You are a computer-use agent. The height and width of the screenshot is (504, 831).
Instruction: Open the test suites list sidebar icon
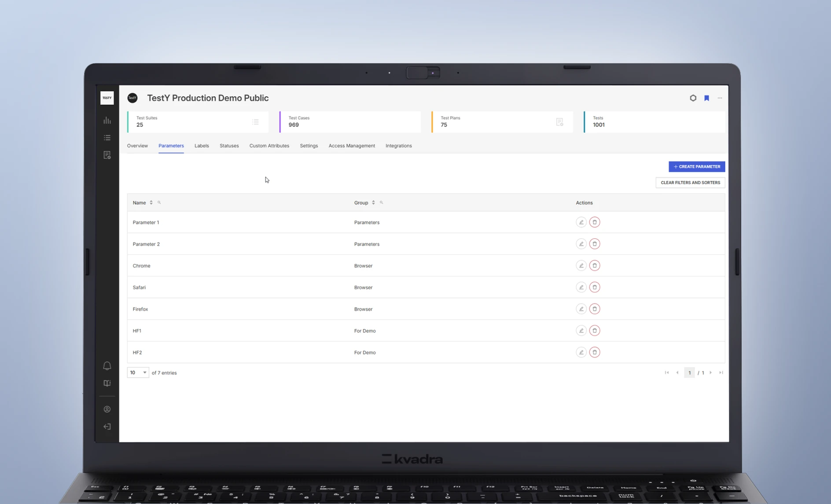click(x=107, y=138)
